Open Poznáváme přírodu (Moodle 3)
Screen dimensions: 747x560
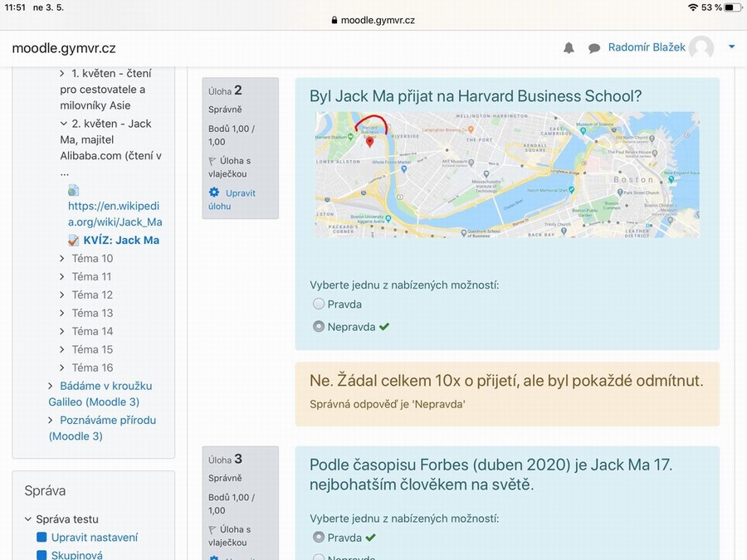102,428
